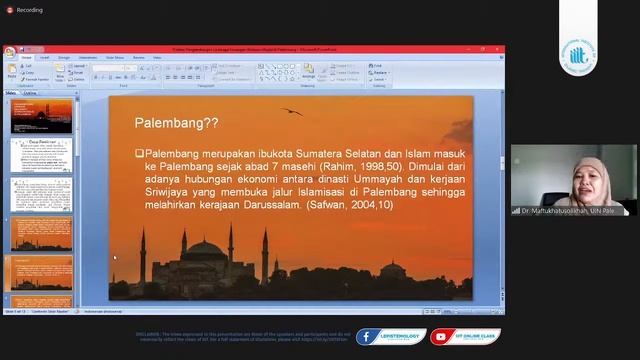Viewport: 640px width, 360px height.
Task: Switch to the Animations ribbon tab
Action: (88, 58)
